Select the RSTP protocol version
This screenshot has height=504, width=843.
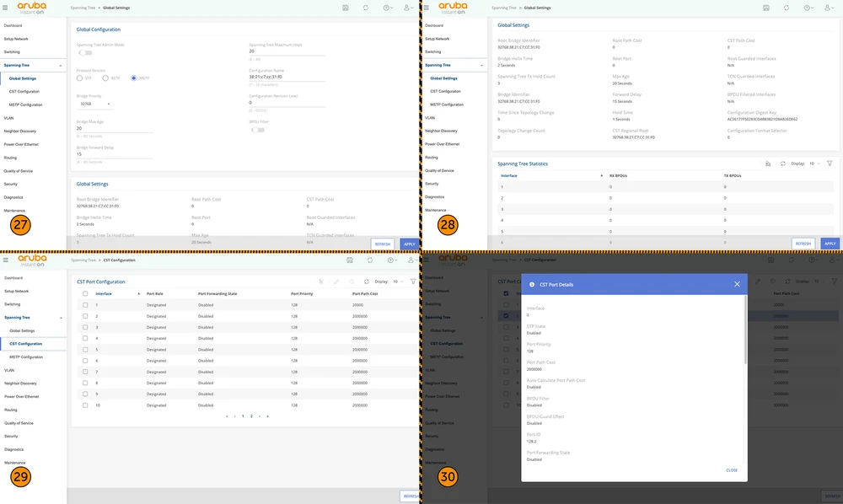(x=105, y=78)
